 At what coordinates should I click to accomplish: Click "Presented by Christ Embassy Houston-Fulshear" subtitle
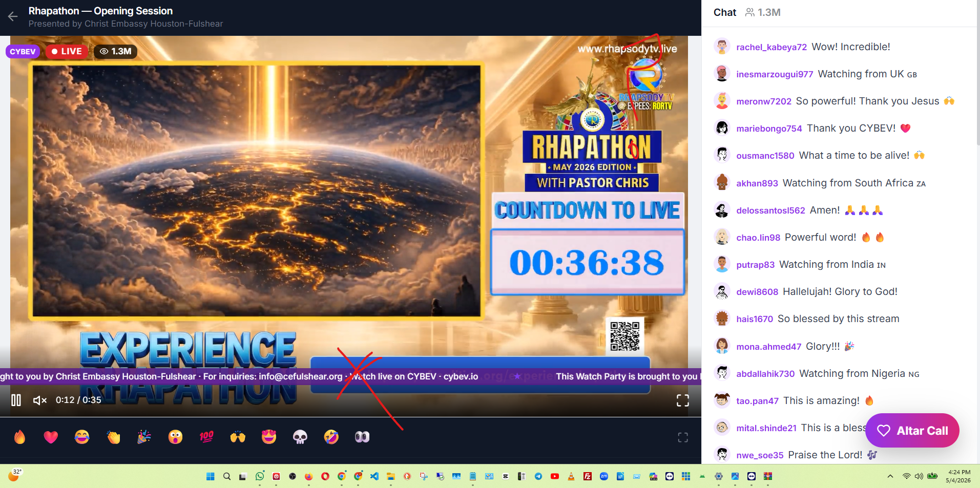[x=126, y=24]
